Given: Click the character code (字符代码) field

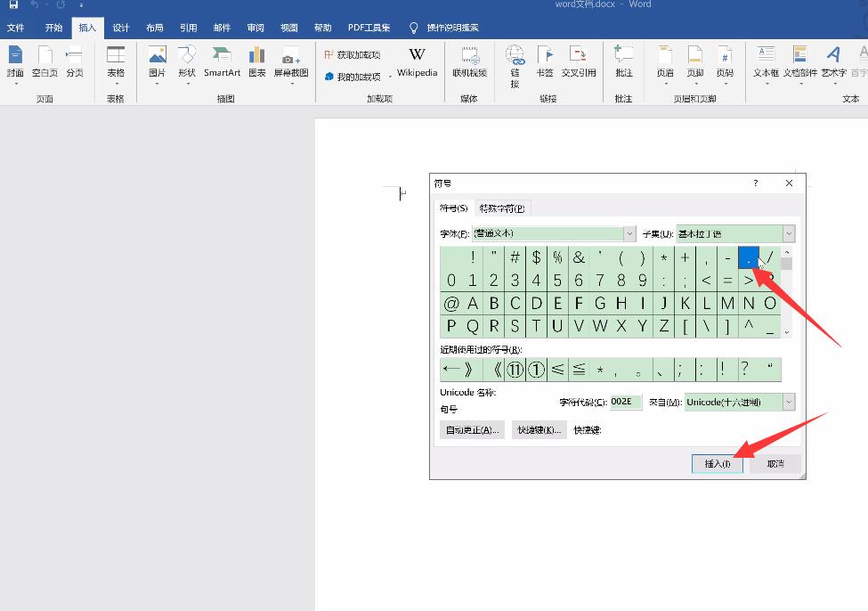Looking at the screenshot, I should point(626,402).
